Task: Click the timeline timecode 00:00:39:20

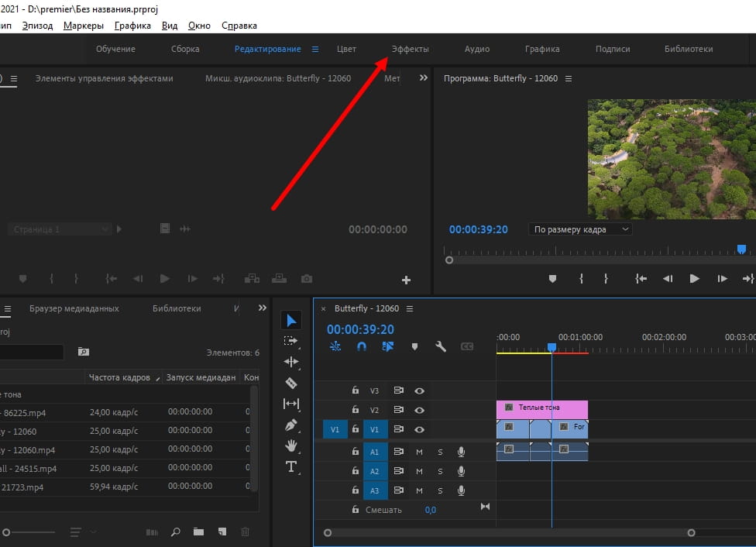Action: tap(360, 329)
